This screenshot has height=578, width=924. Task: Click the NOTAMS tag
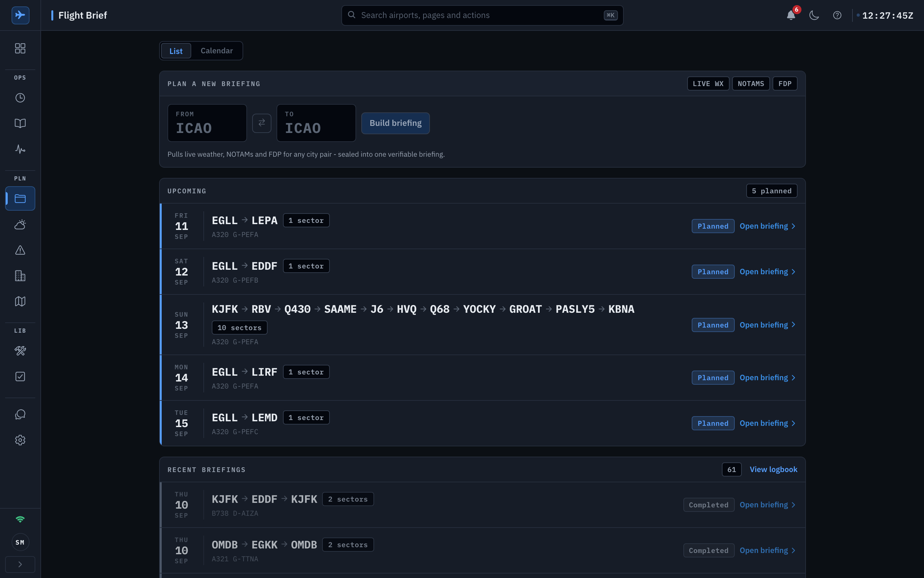[x=751, y=84]
